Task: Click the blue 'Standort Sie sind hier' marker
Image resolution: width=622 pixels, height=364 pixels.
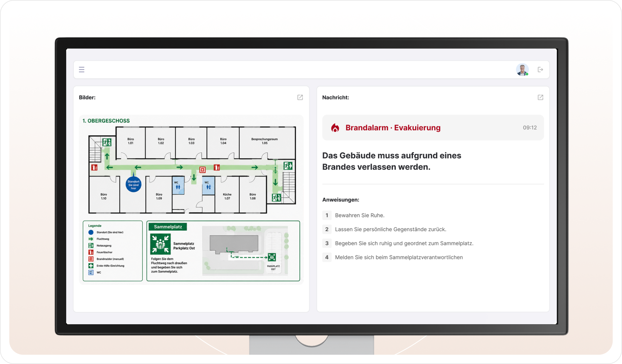Action: (x=133, y=185)
